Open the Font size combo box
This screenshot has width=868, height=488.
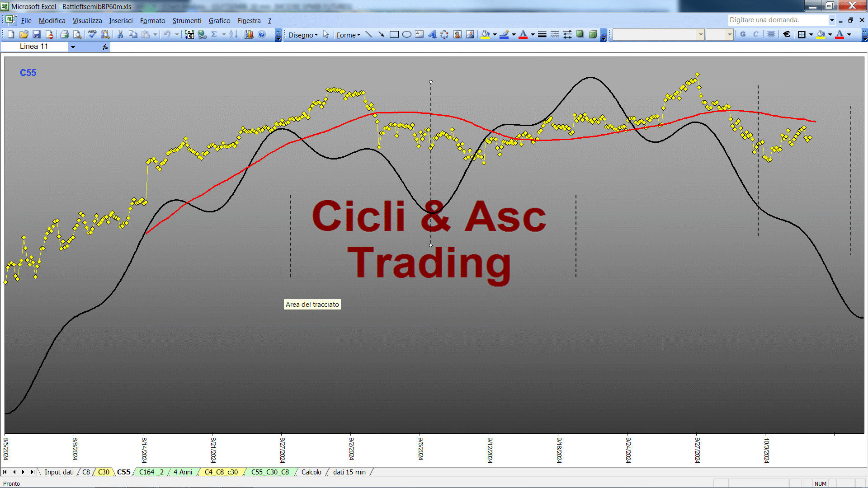click(x=719, y=35)
